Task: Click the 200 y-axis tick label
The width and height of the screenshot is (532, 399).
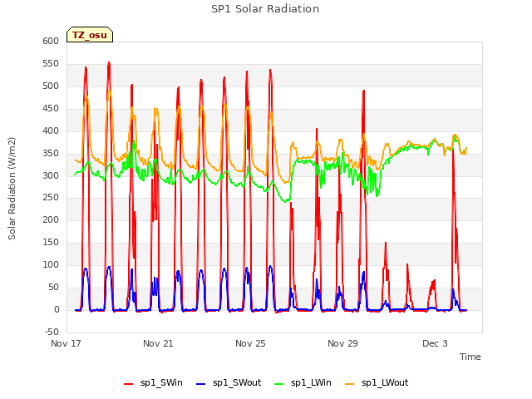Action: 51,219
